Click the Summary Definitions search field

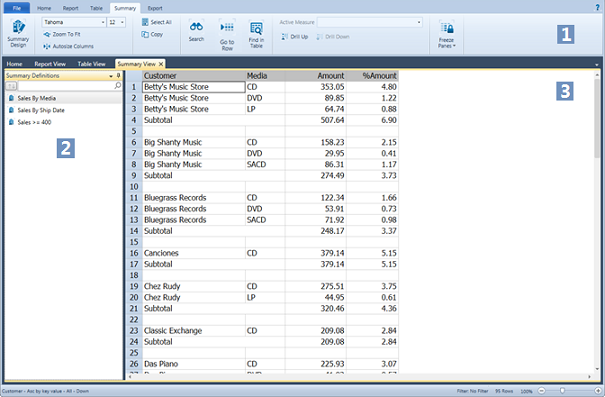(x=69, y=86)
